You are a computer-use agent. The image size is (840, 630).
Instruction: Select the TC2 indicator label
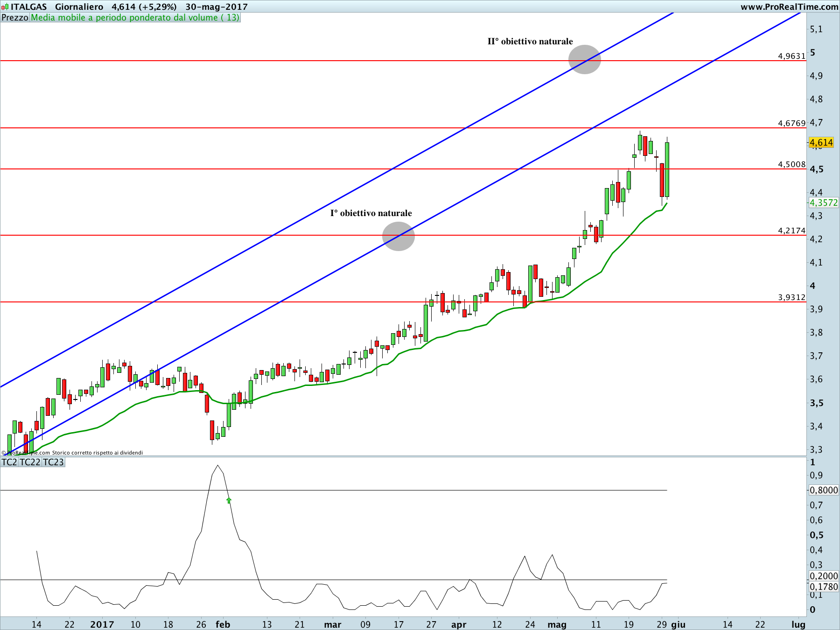[x=9, y=462]
